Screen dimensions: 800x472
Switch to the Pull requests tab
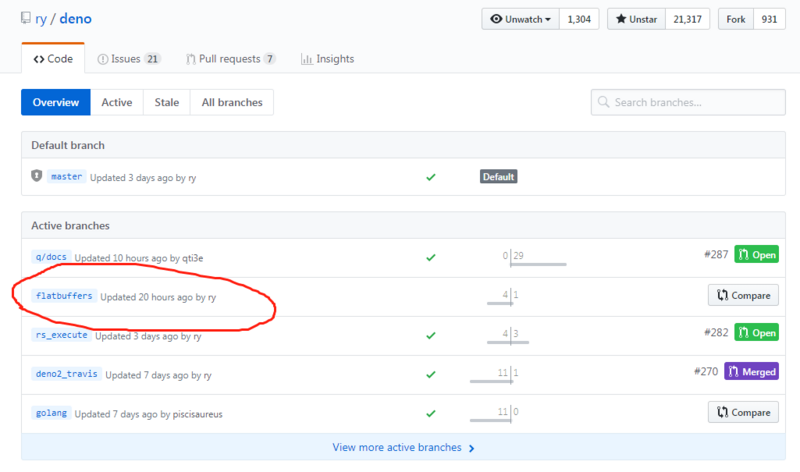(231, 59)
